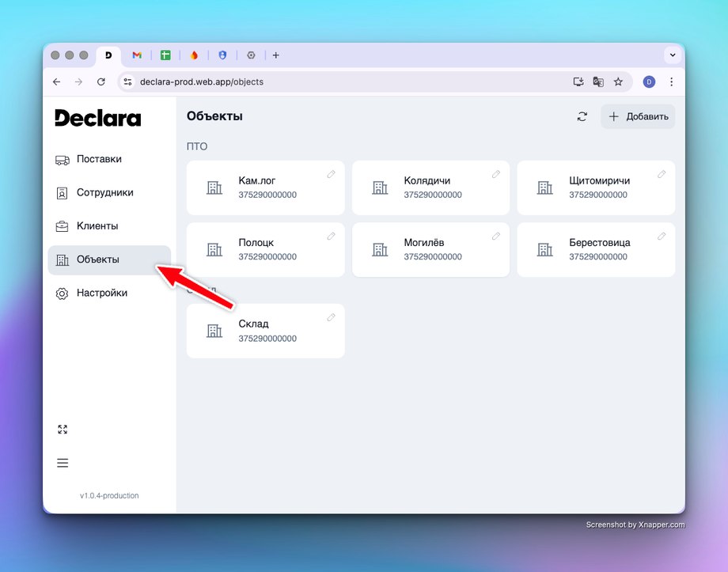Select the Могилёв card title
Screen dimensions: 728x572
(x=424, y=243)
